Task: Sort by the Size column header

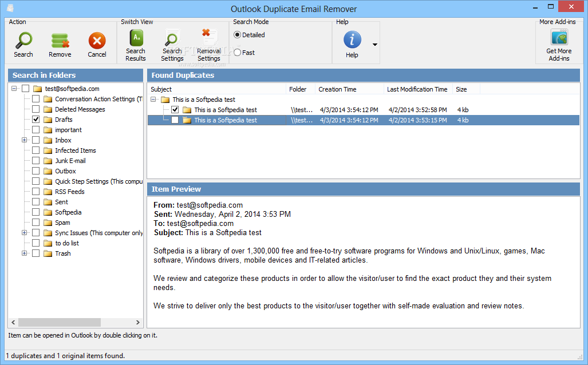Action: click(466, 89)
